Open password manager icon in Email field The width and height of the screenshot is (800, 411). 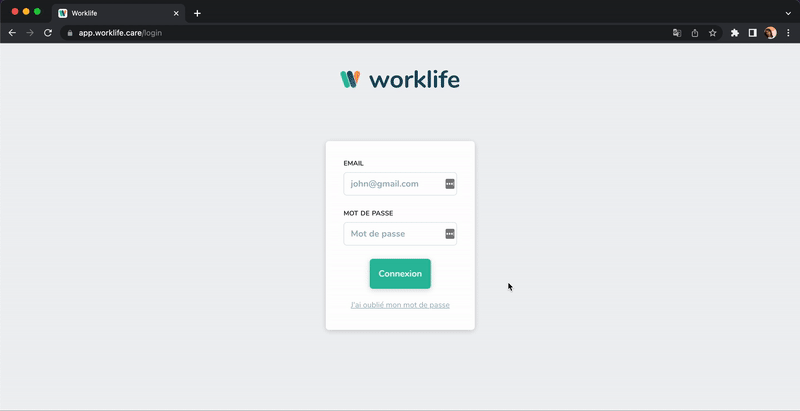coord(450,184)
